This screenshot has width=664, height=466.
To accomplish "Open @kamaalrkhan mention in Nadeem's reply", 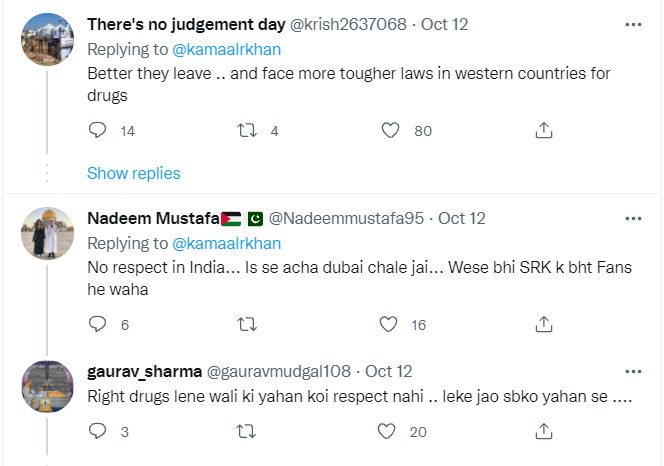I will pyautogui.click(x=227, y=243).
